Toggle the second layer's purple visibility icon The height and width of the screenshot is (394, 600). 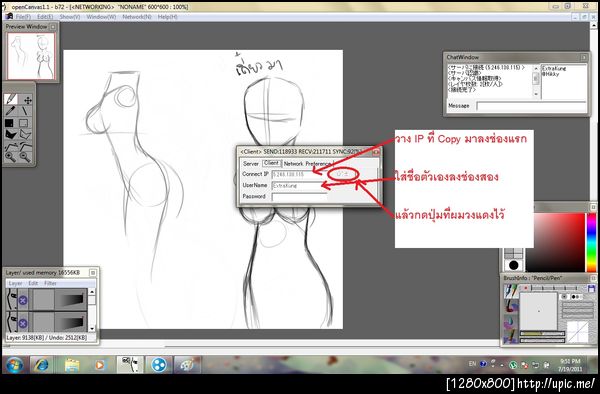[x=23, y=323]
